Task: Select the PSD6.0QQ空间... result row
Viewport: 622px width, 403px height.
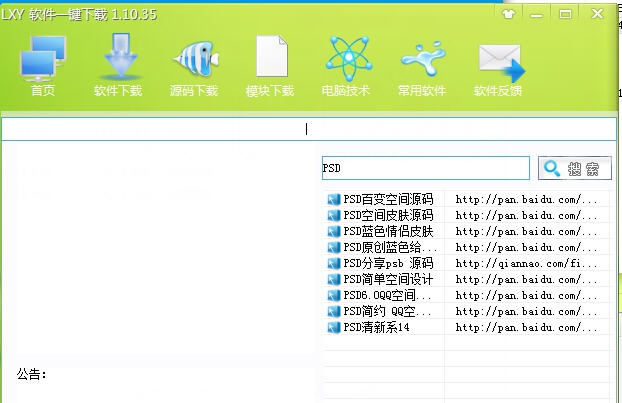Action: click(466, 295)
